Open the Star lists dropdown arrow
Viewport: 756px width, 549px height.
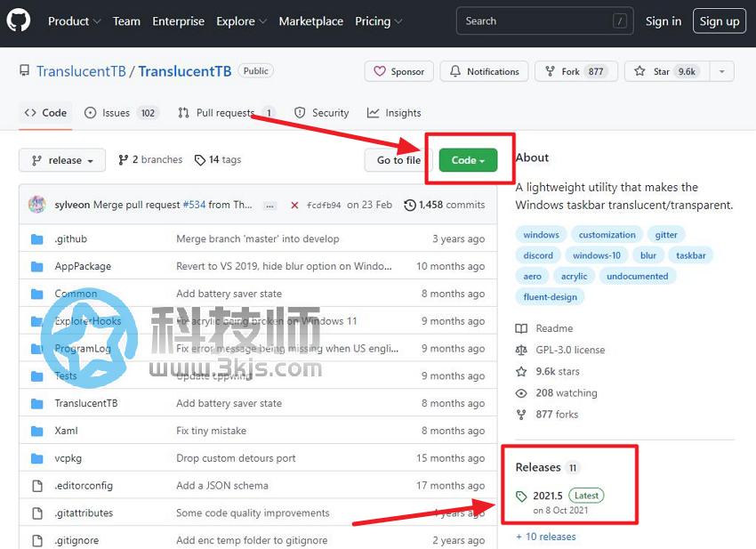(x=721, y=71)
